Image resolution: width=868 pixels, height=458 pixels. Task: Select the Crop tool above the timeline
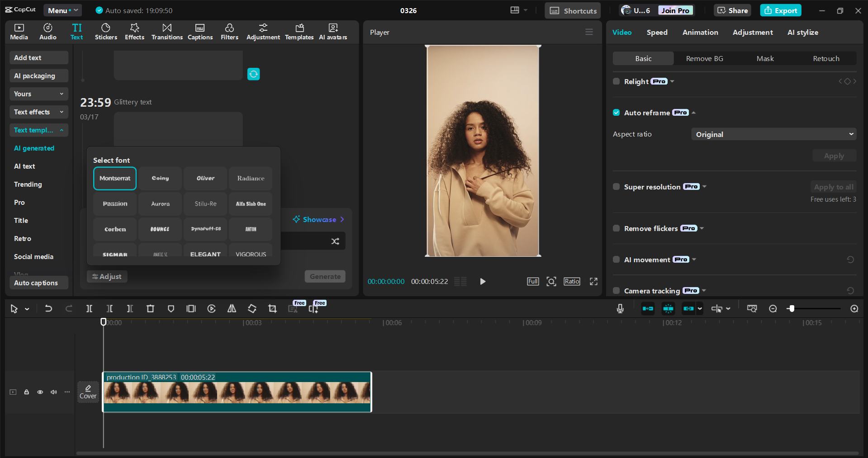click(x=272, y=308)
